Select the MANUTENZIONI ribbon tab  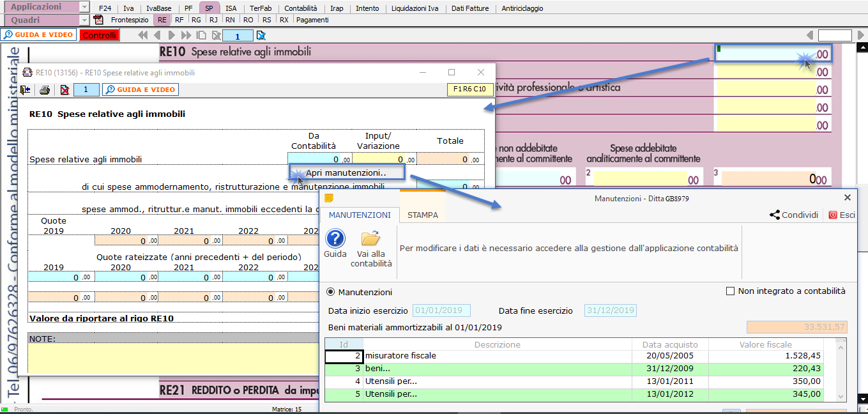[x=360, y=215]
